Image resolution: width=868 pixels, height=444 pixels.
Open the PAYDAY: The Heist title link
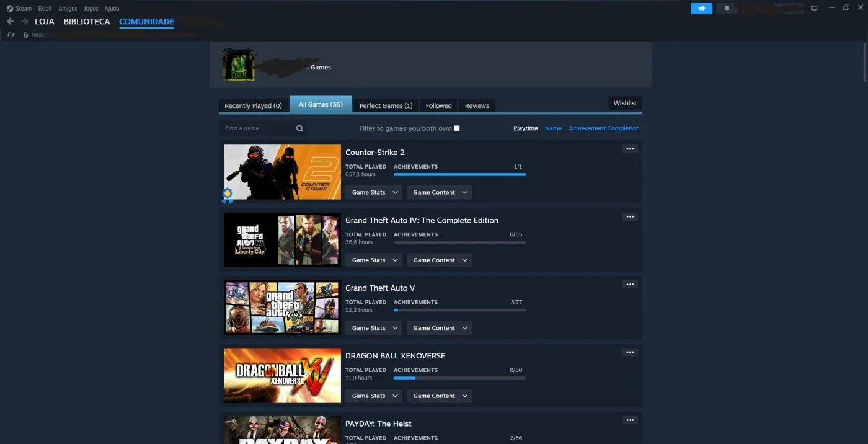pos(378,424)
